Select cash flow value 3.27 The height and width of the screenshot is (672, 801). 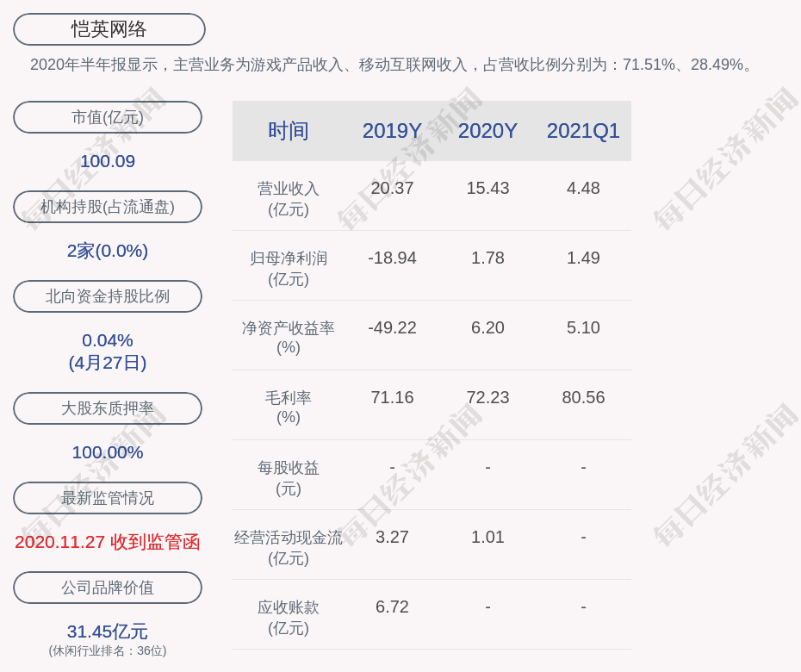pos(393,537)
